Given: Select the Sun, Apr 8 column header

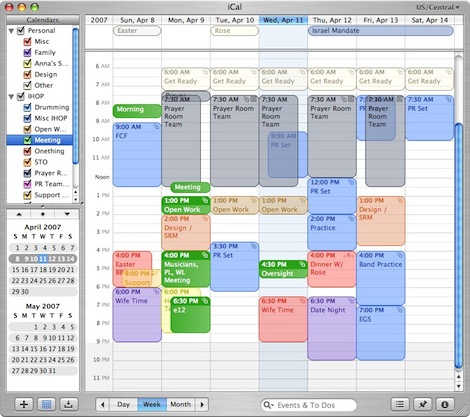Looking at the screenshot, I should point(137,20).
